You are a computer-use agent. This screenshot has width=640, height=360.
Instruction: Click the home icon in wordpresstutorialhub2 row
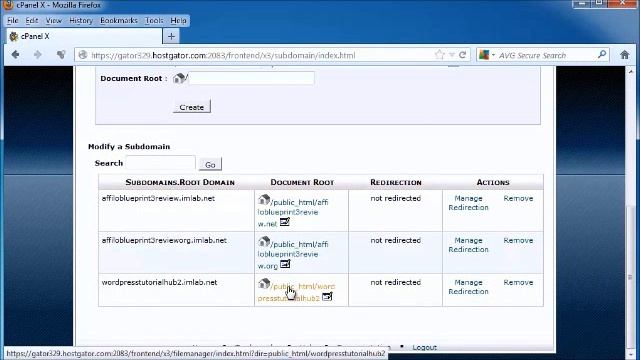pos(264,283)
